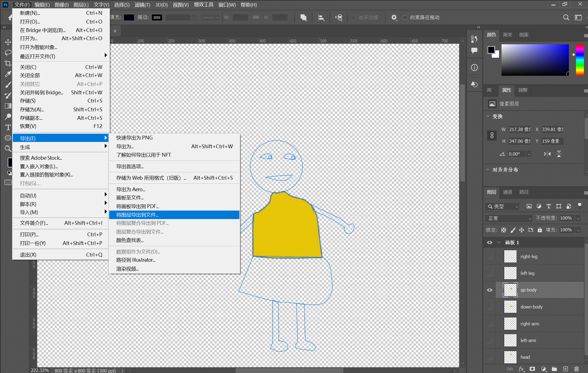
Task: Open the layer opacity dropdown arrow
Action: tap(578, 218)
